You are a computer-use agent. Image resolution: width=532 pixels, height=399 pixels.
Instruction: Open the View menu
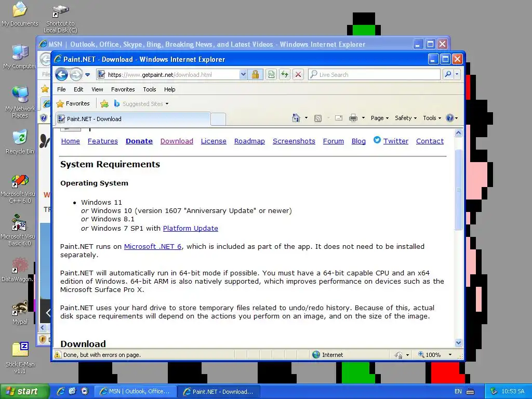pyautogui.click(x=97, y=89)
